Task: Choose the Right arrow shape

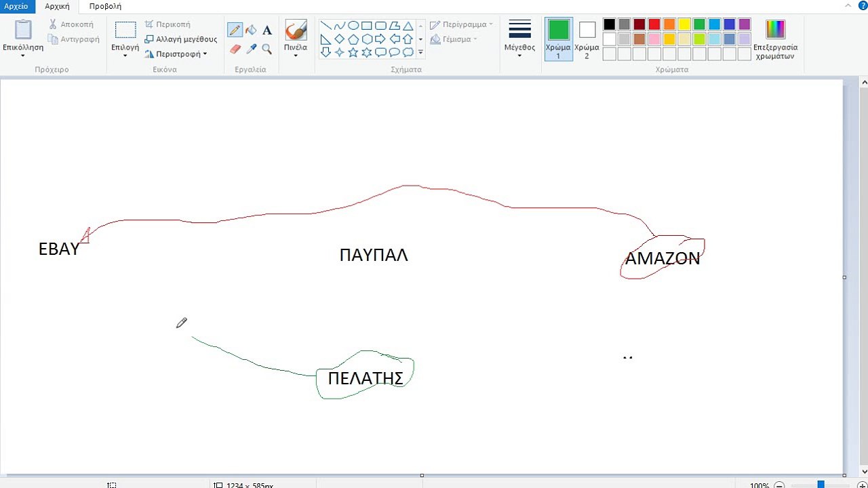Action: pyautogui.click(x=380, y=39)
